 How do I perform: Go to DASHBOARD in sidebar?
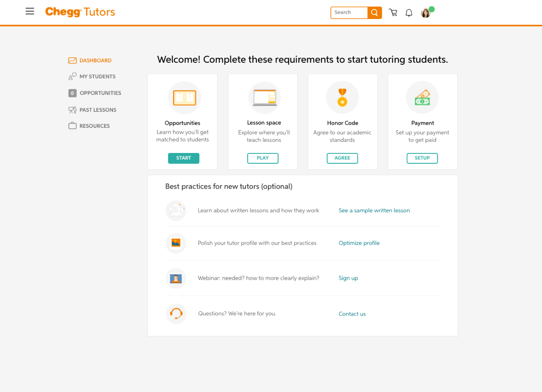tap(96, 60)
